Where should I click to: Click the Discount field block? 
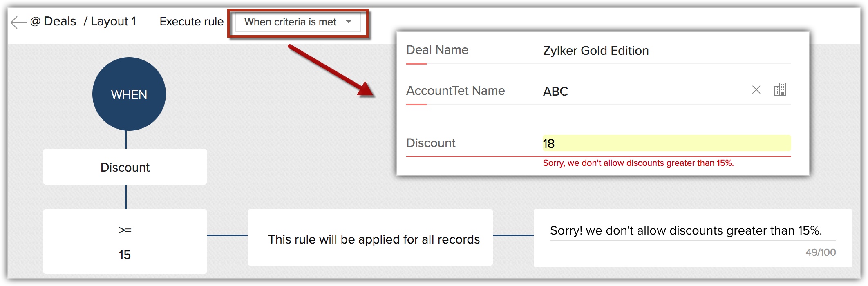(125, 167)
